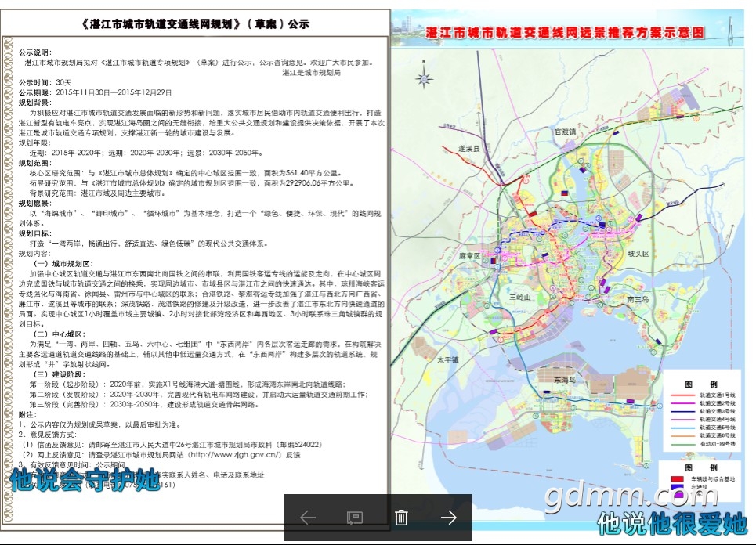Click the '(三) 建设阶段:' subheading
Viewport: 756px width, 545px height.
point(58,374)
